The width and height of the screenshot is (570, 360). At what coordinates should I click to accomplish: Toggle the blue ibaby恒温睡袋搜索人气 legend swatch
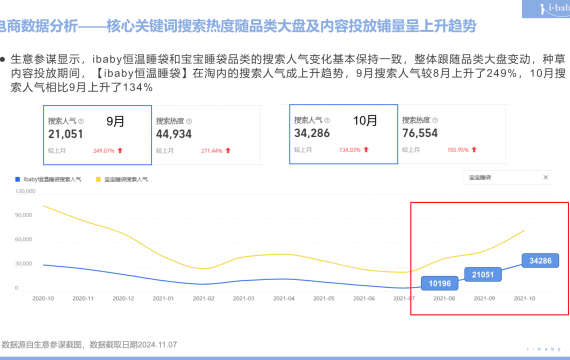pos(17,179)
